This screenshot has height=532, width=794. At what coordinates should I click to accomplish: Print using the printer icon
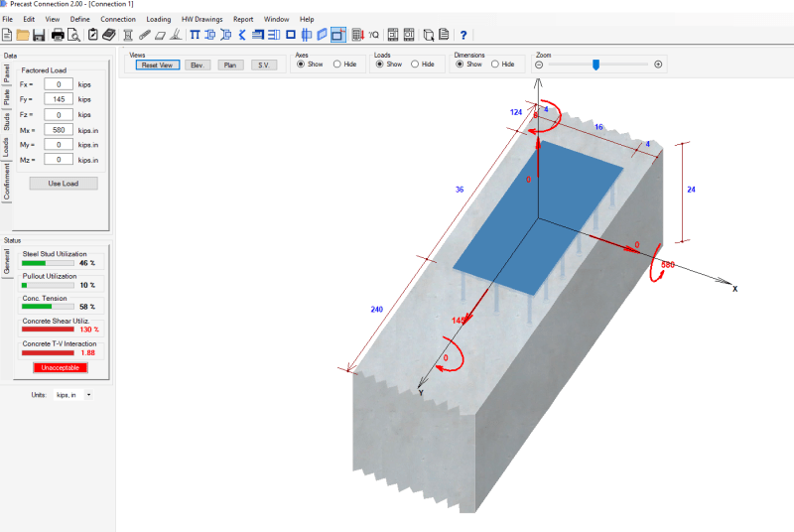pos(58,35)
